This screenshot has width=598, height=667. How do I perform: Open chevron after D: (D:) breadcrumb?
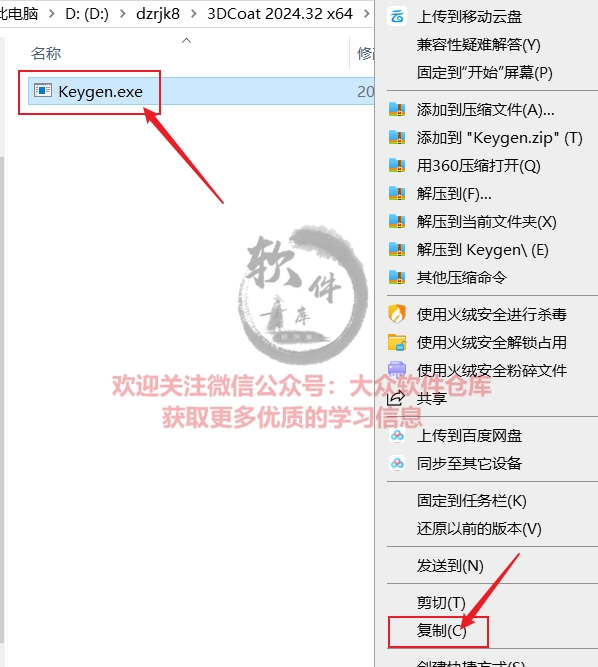pyautogui.click(x=122, y=14)
